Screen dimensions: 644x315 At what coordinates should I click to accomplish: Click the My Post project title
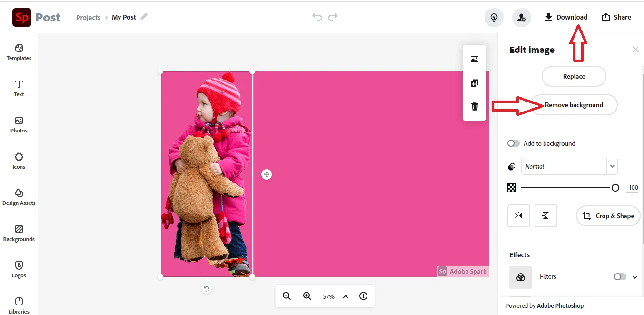(x=124, y=17)
